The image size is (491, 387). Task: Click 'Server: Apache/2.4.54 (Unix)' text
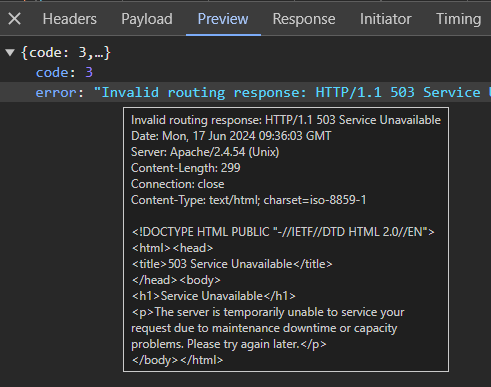(x=205, y=152)
